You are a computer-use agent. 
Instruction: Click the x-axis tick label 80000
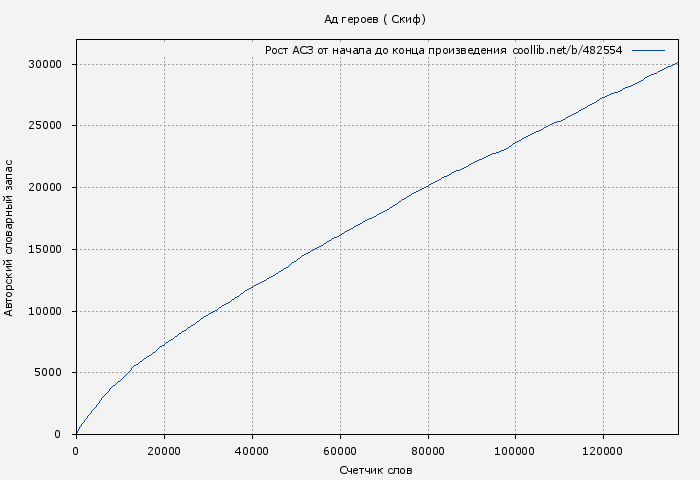tap(428, 452)
